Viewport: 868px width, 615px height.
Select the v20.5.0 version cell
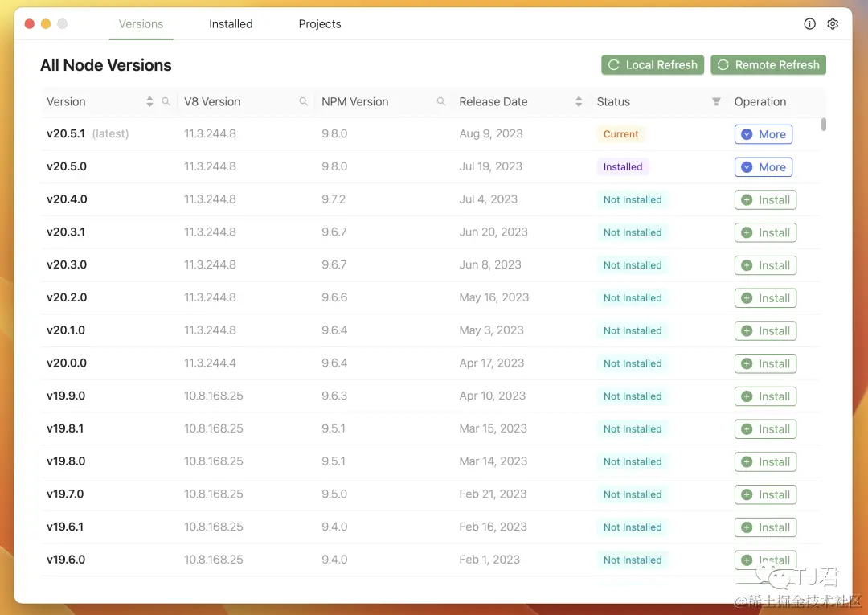coord(67,166)
